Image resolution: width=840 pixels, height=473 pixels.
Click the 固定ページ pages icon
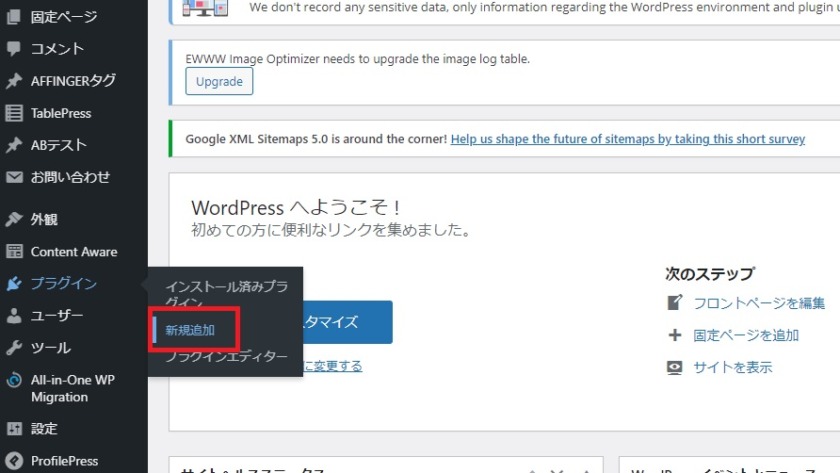(14, 17)
